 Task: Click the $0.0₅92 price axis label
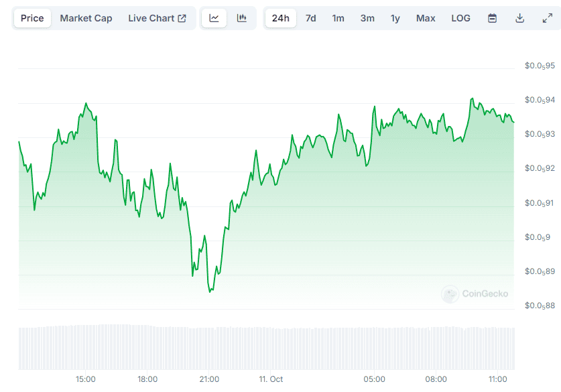540,168
